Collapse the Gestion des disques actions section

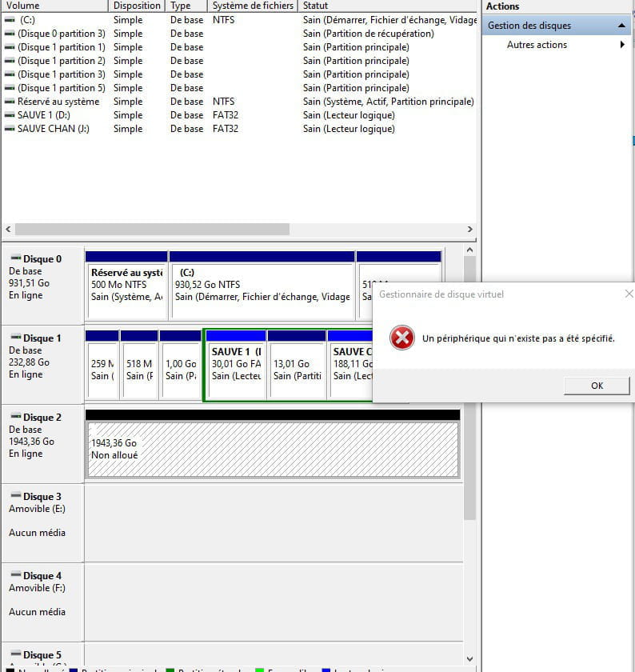[x=622, y=26]
